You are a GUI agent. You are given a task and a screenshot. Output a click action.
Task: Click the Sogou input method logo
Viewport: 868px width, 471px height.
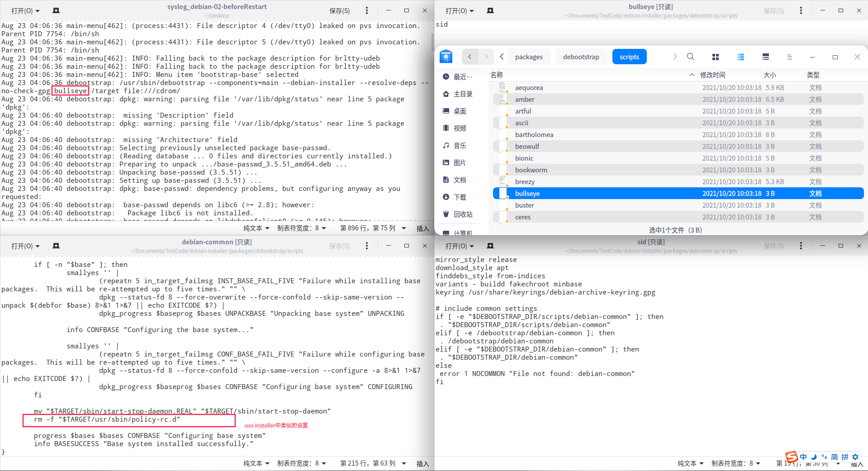(792, 457)
